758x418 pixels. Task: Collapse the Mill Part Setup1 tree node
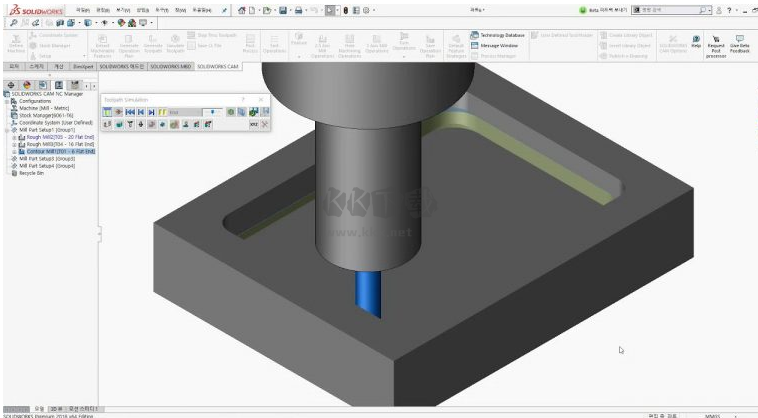click(6, 130)
